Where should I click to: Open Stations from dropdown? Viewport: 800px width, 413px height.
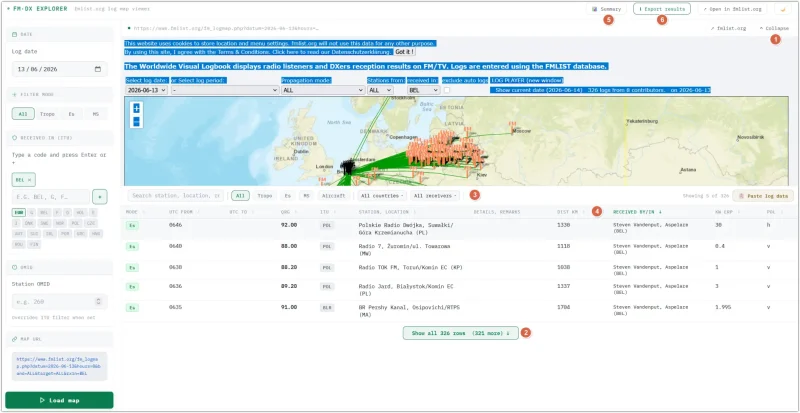pos(380,90)
